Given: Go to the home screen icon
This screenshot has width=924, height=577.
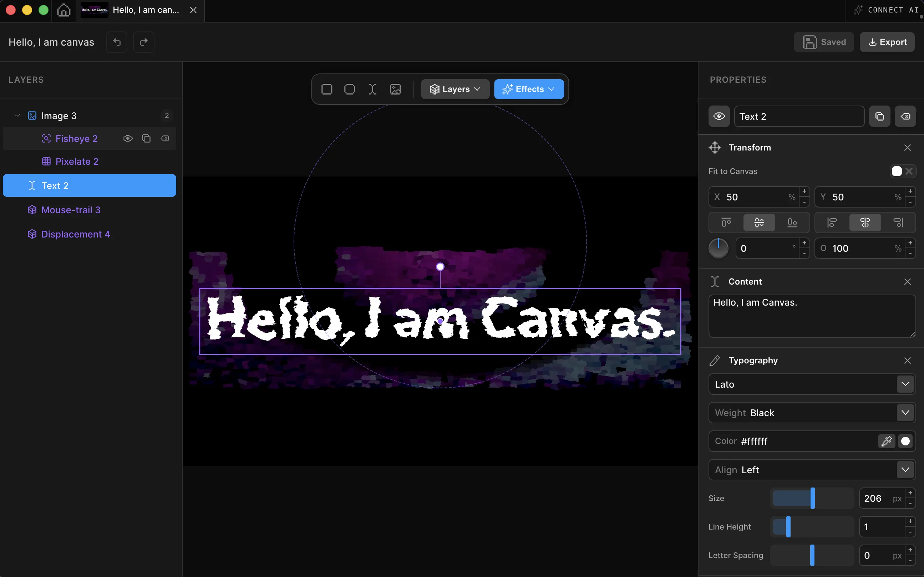Looking at the screenshot, I should point(64,10).
